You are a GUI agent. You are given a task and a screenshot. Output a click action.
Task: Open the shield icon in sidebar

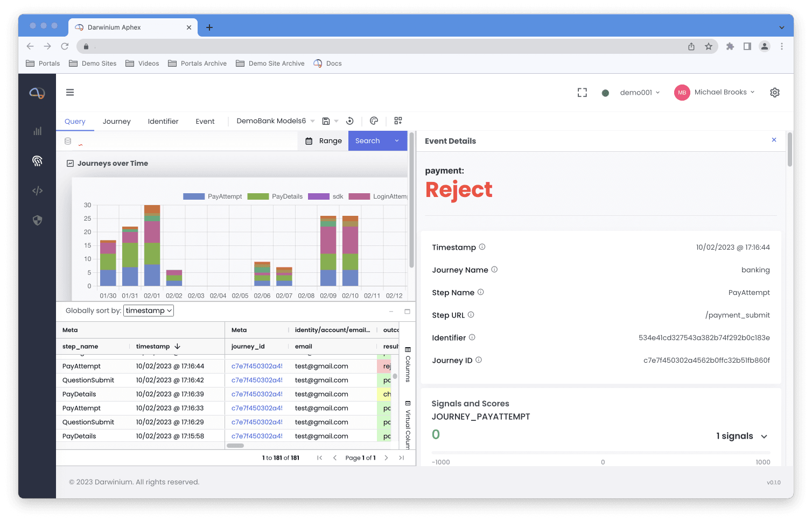[37, 220]
